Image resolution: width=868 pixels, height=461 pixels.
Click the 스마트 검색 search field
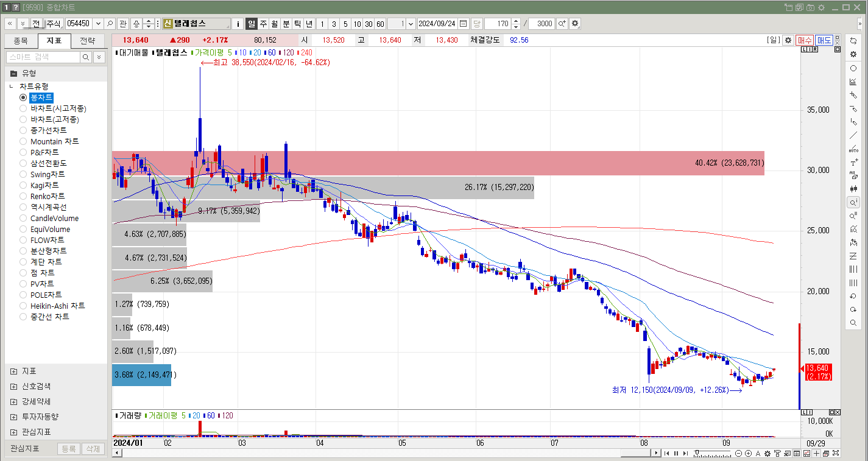tap(43, 57)
